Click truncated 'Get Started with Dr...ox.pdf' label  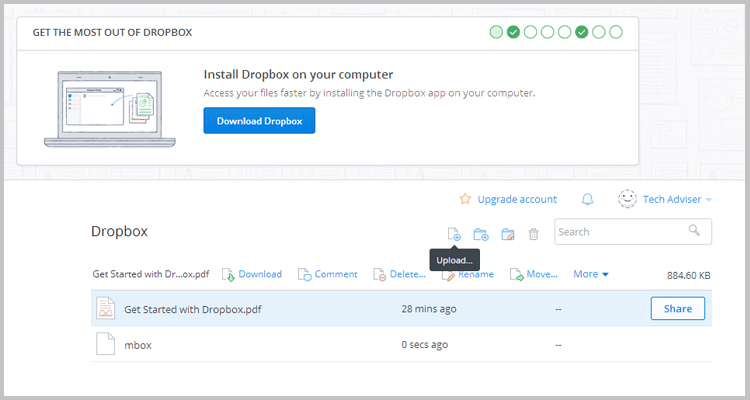pos(151,274)
